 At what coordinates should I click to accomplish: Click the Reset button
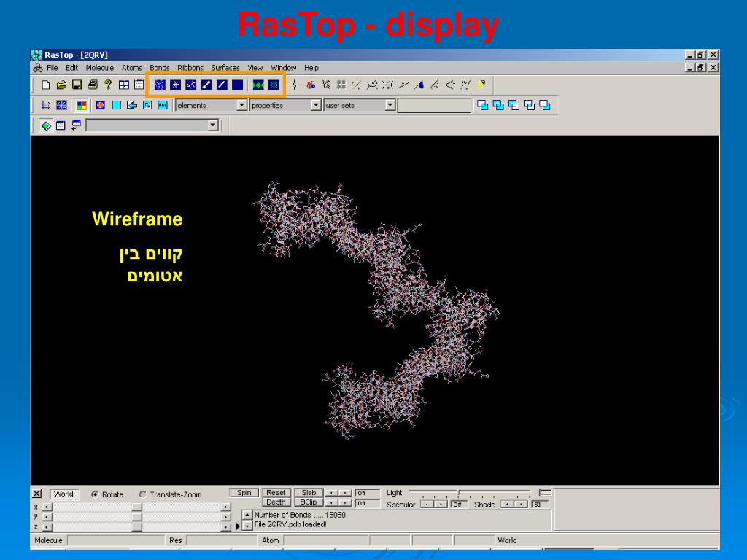(x=276, y=493)
